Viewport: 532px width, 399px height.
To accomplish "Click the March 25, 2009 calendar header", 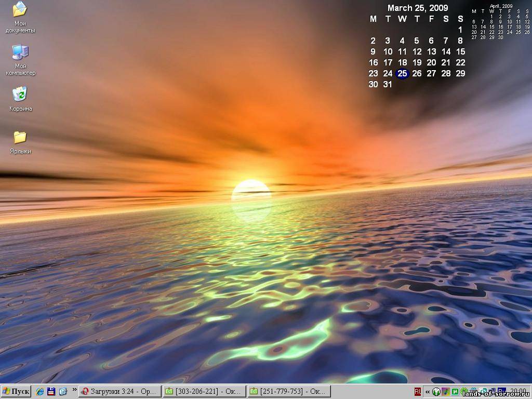I will coord(418,8).
